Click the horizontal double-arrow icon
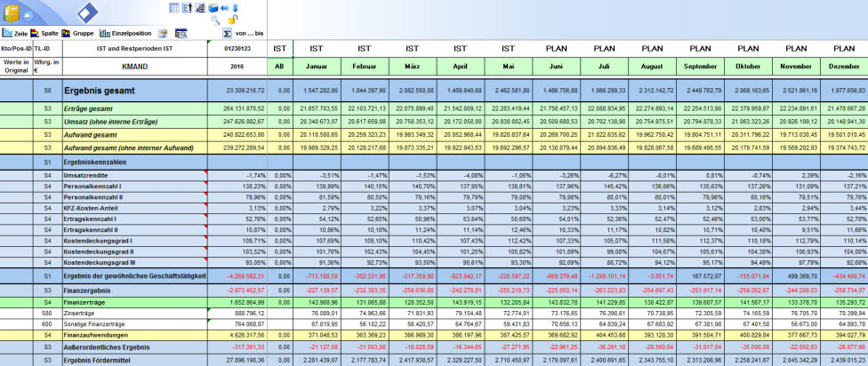868x366 pixels. pos(223,7)
